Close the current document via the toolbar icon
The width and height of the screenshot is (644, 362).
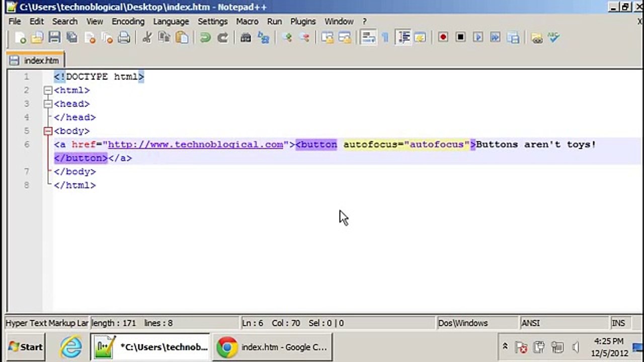pyautogui.click(x=90, y=38)
